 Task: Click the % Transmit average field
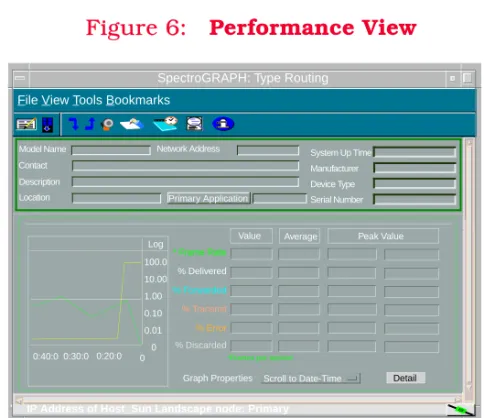[x=299, y=310]
